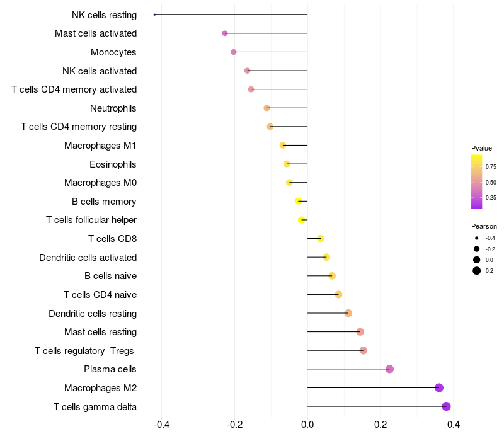Click the Mast cells activated dot
504x441 pixels.
225,33
